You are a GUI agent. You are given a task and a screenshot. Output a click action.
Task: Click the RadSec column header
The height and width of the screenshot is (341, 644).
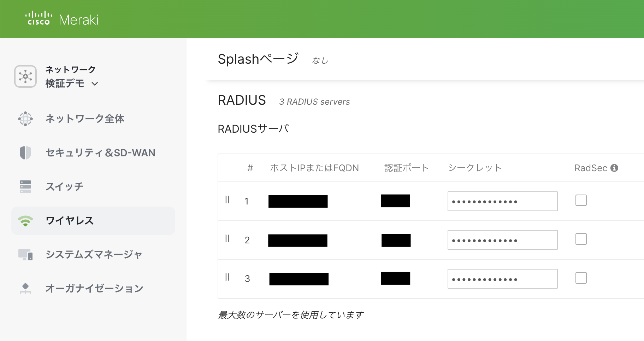[x=591, y=168]
